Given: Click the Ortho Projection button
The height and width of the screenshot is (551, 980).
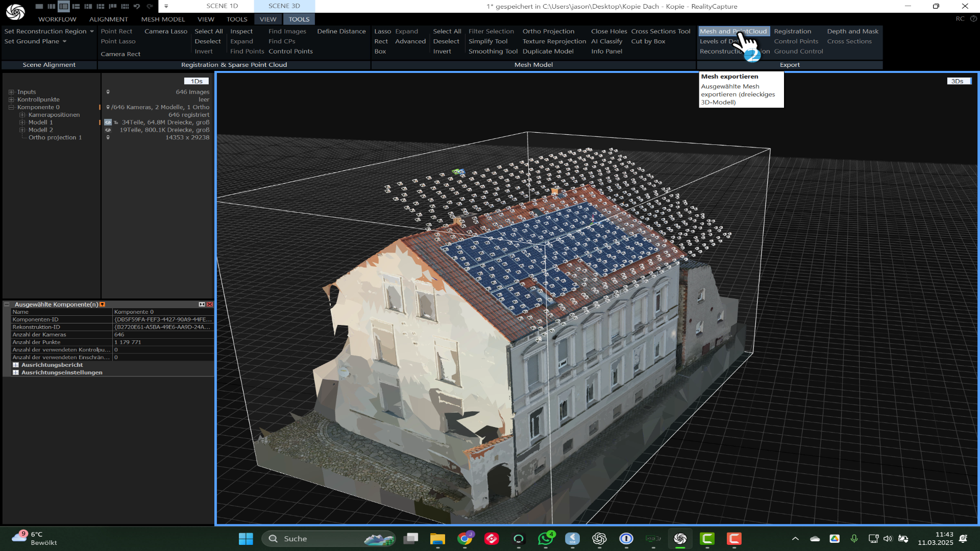Looking at the screenshot, I should coord(548,32).
